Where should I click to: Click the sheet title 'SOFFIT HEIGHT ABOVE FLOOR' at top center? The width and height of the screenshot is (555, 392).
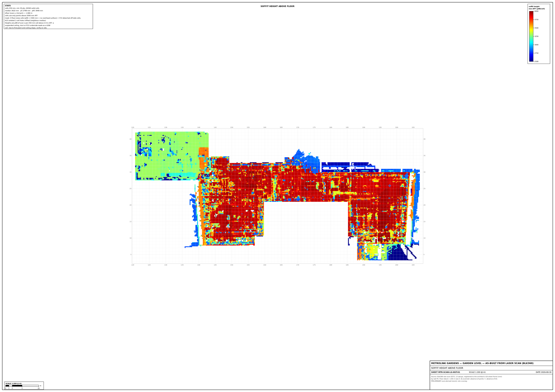277,6
